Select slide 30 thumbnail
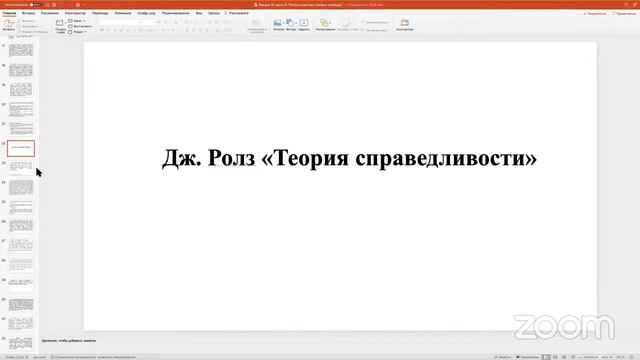The height and width of the screenshot is (360, 640). coord(21,304)
